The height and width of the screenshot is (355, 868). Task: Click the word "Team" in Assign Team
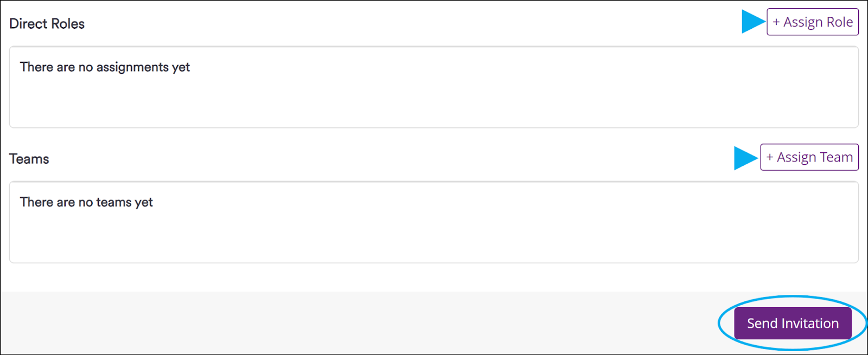click(836, 157)
